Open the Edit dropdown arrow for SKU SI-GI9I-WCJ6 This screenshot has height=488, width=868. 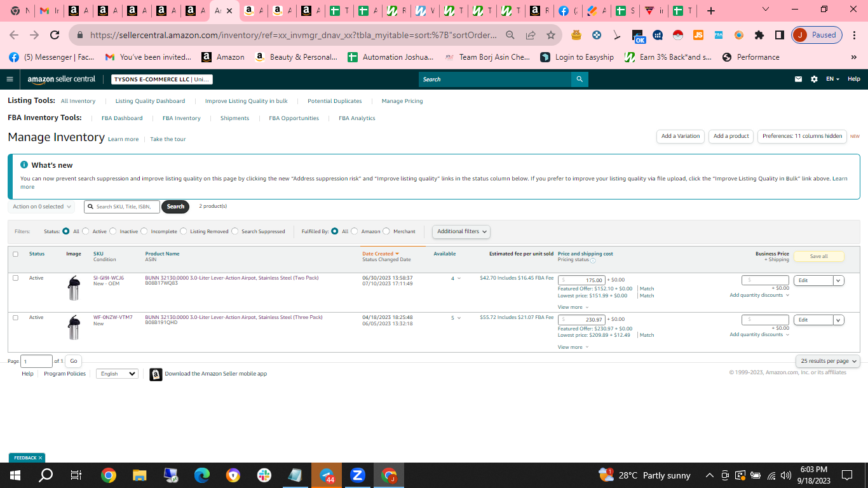(x=839, y=280)
